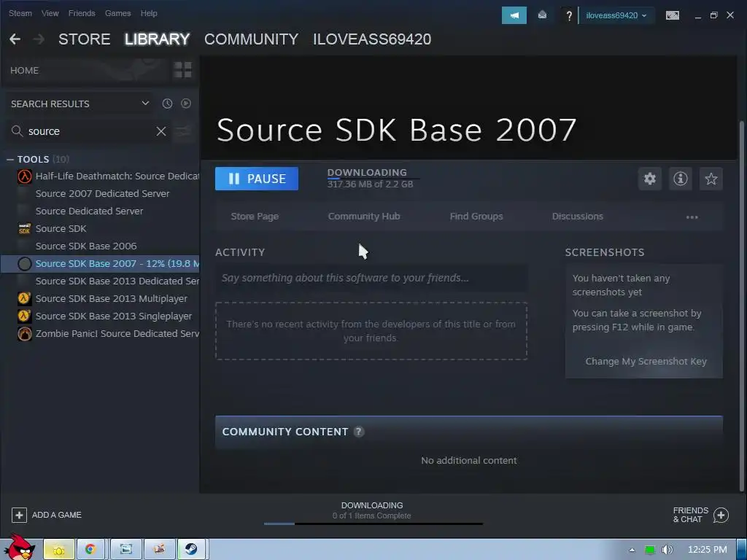The image size is (747, 560).
Task: Click the Add a Game plus icon
Action: pyautogui.click(x=19, y=515)
